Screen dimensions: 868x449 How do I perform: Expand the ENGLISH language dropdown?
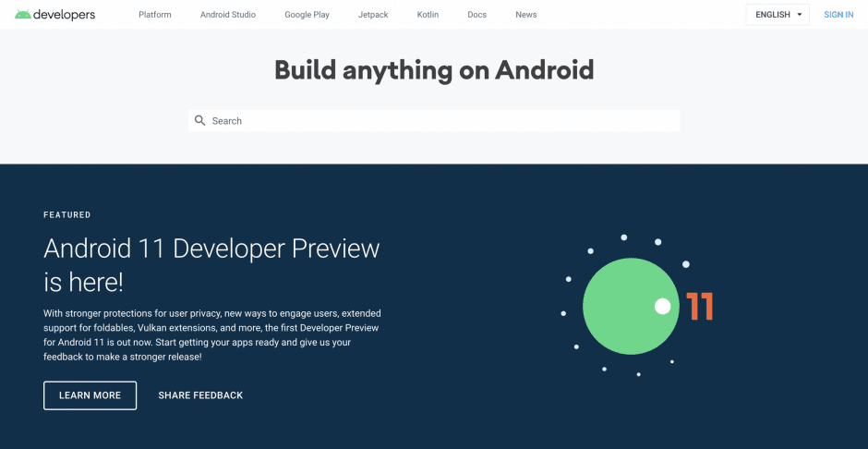tap(772, 15)
